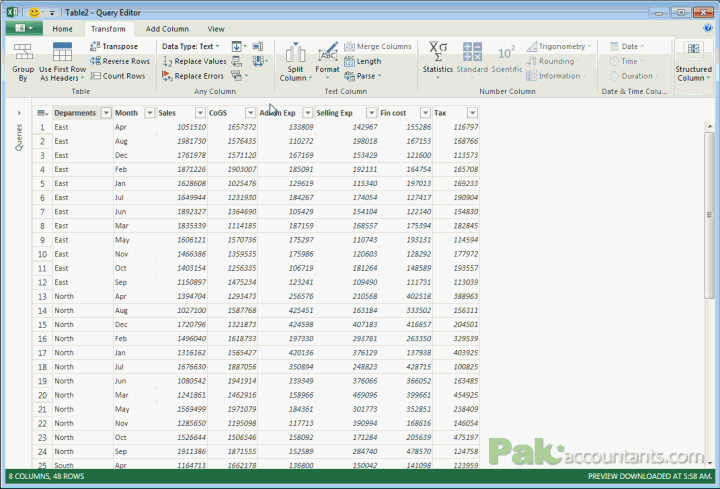Apply the Length text transform
720x489 pixels.
click(363, 61)
